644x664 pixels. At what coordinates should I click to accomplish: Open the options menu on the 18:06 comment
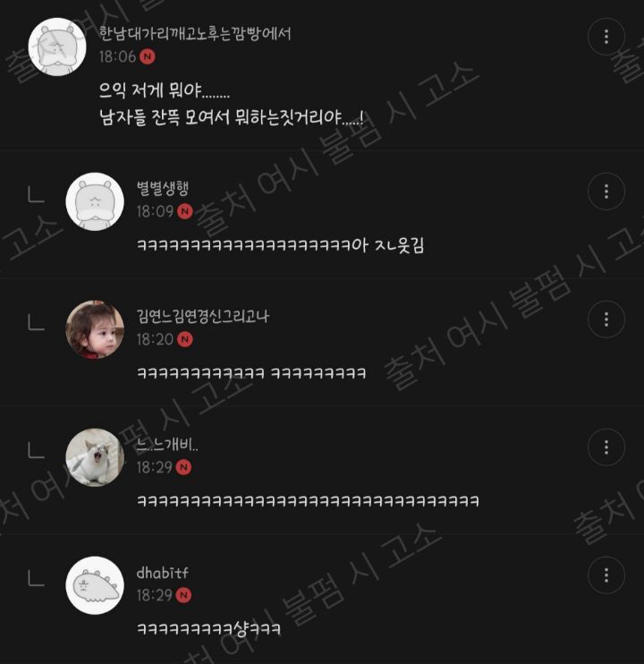[x=606, y=37]
